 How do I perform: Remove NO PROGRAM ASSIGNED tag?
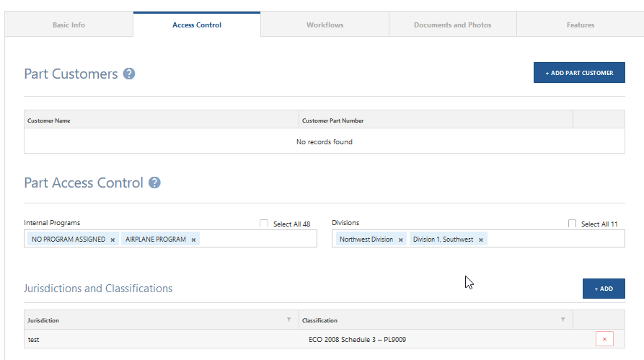pos(113,240)
